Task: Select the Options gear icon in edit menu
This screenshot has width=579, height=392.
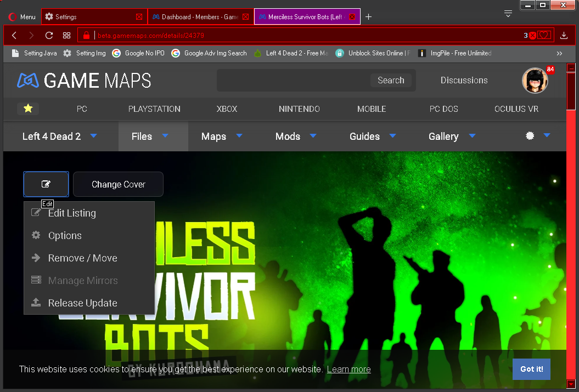Action: coord(36,235)
